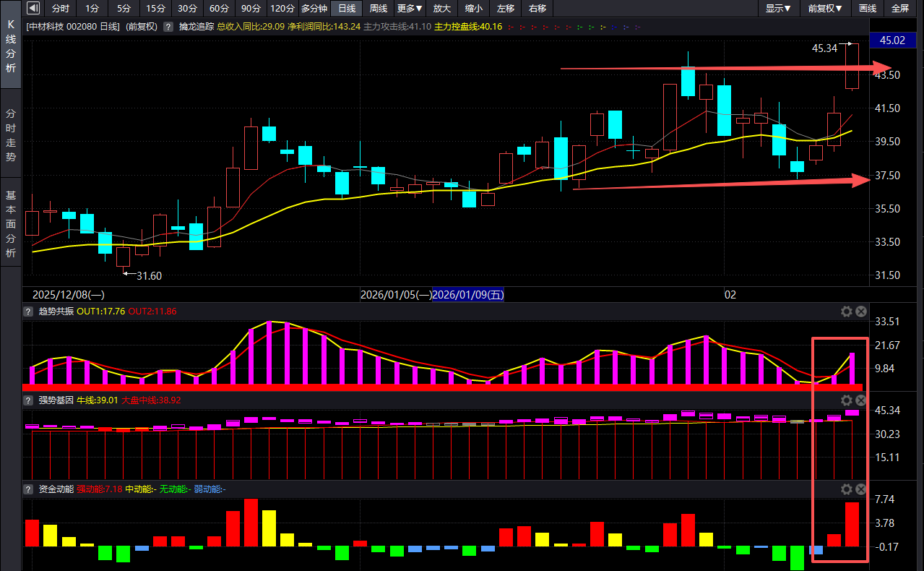This screenshot has height=571, width=924.
Task: Click the help icon of 趋势共振 panel
Action: click(28, 312)
